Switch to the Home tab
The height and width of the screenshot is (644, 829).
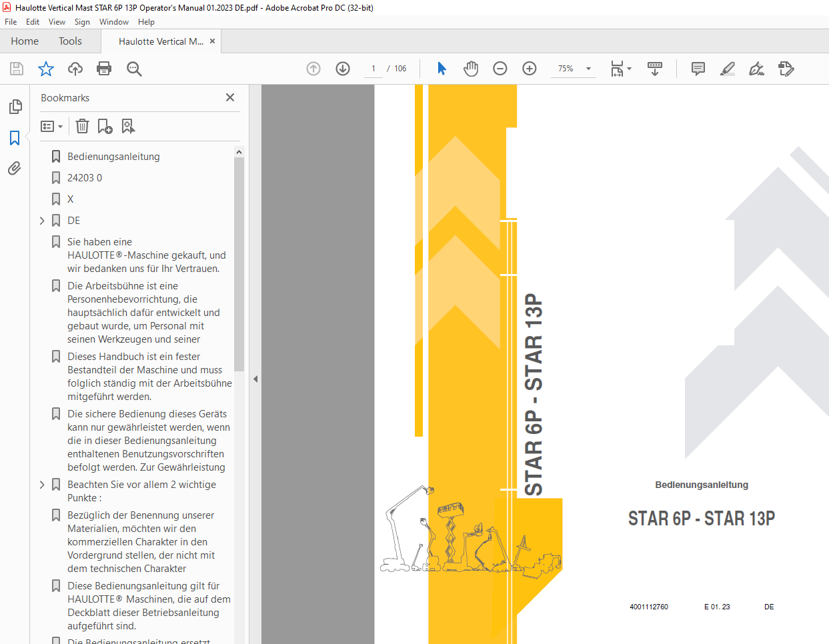(25, 41)
